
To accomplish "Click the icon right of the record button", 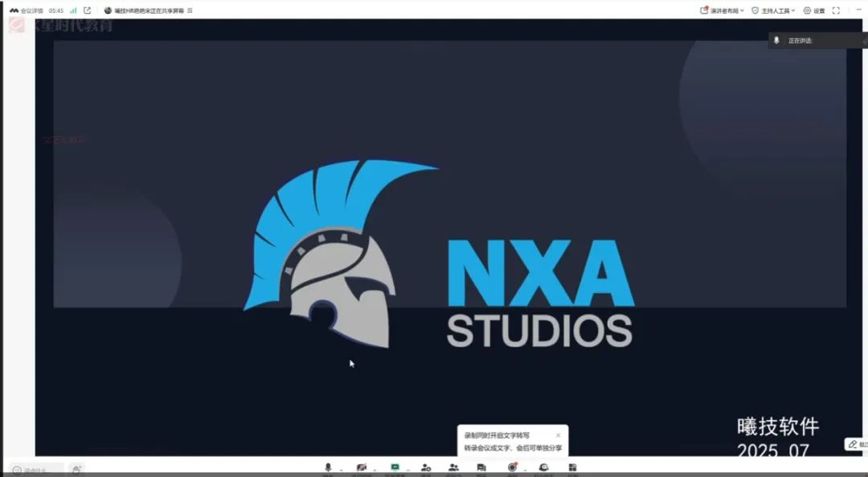I will click(543, 468).
